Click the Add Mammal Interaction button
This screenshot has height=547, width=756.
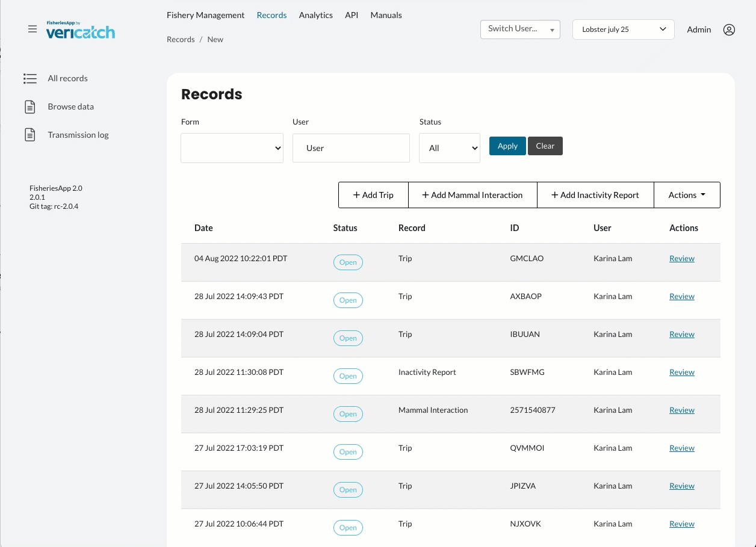[x=472, y=195]
